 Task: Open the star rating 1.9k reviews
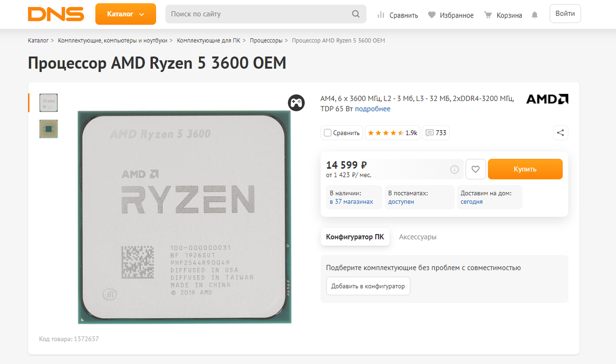click(x=393, y=133)
